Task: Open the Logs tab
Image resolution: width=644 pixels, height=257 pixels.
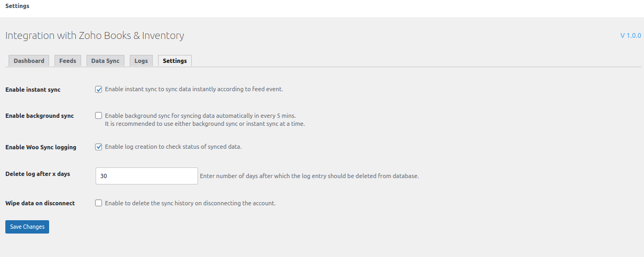Action: coord(141,61)
